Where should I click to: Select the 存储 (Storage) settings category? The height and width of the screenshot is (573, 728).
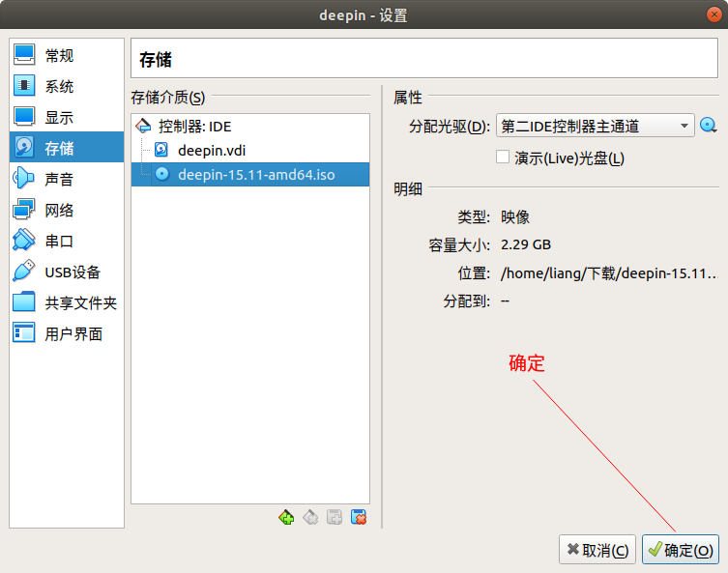(x=67, y=148)
